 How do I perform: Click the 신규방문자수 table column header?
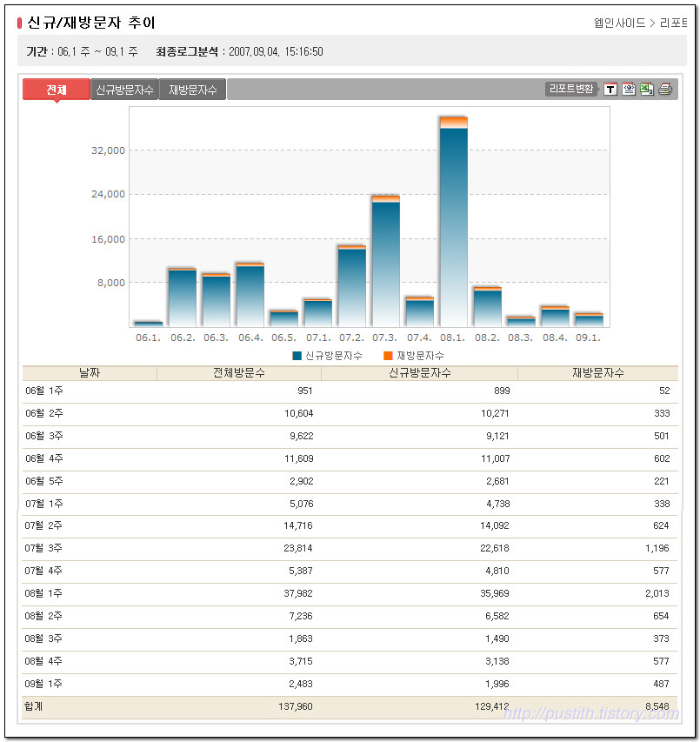point(419,373)
